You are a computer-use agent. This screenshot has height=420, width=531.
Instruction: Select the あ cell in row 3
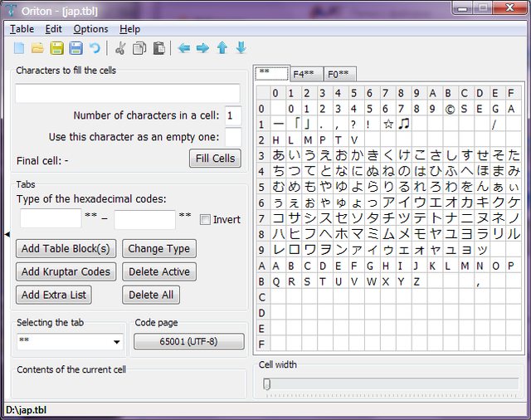click(x=278, y=156)
